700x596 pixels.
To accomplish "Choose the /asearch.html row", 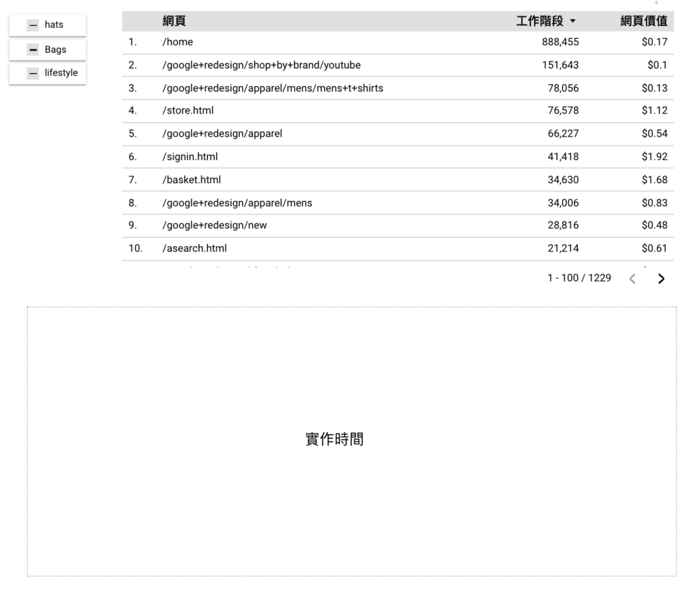I will point(194,249).
